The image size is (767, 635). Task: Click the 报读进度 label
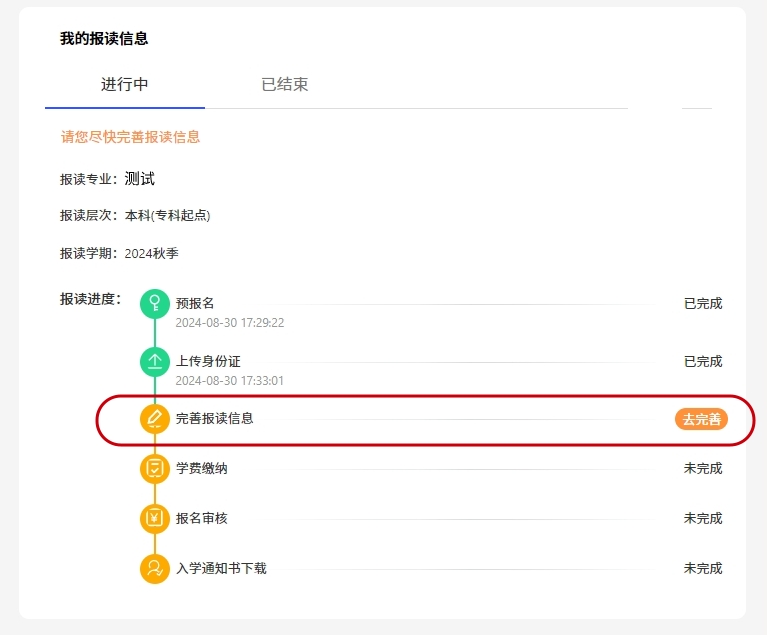click(90, 299)
